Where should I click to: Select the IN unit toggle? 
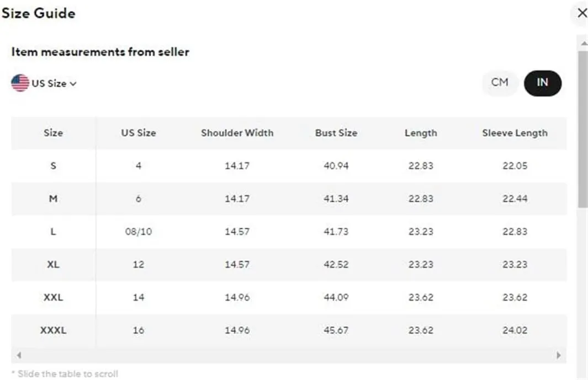pyautogui.click(x=542, y=83)
